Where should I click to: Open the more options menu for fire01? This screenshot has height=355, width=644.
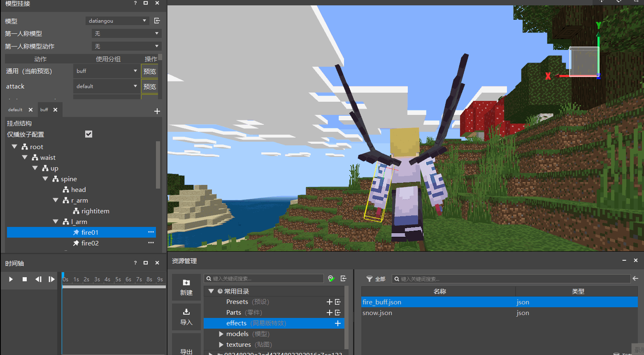[151, 232]
